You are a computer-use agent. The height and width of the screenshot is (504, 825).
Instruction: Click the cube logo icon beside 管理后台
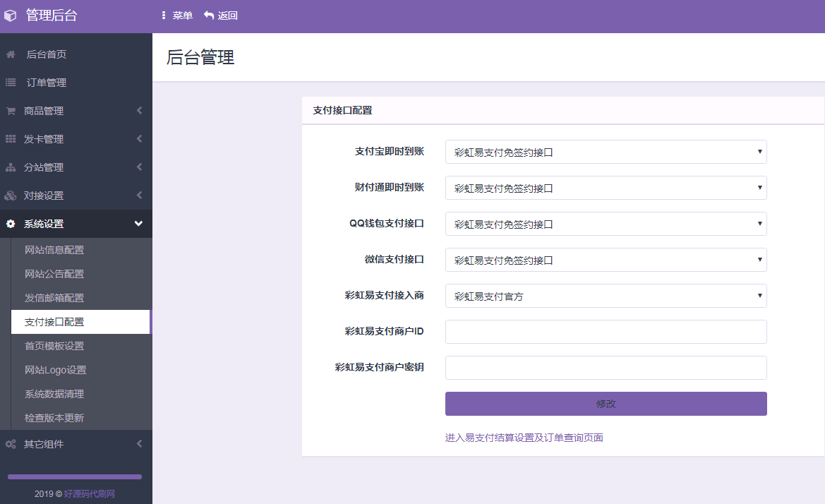pyautogui.click(x=11, y=16)
